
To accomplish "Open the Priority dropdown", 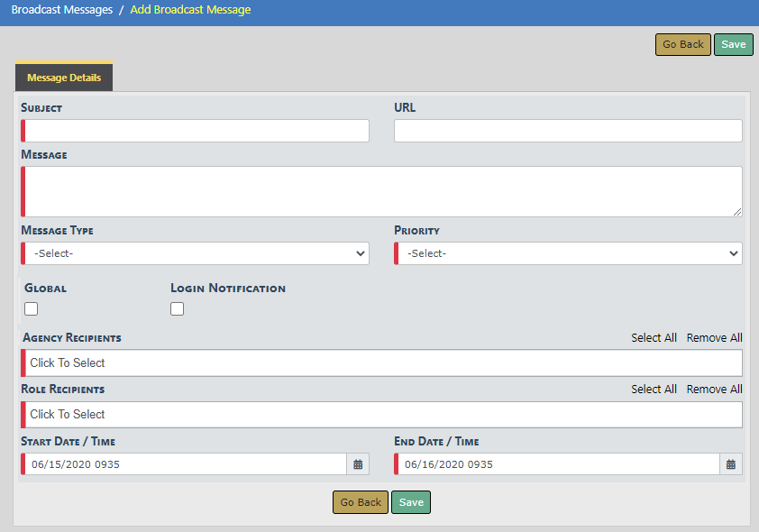I will point(569,253).
